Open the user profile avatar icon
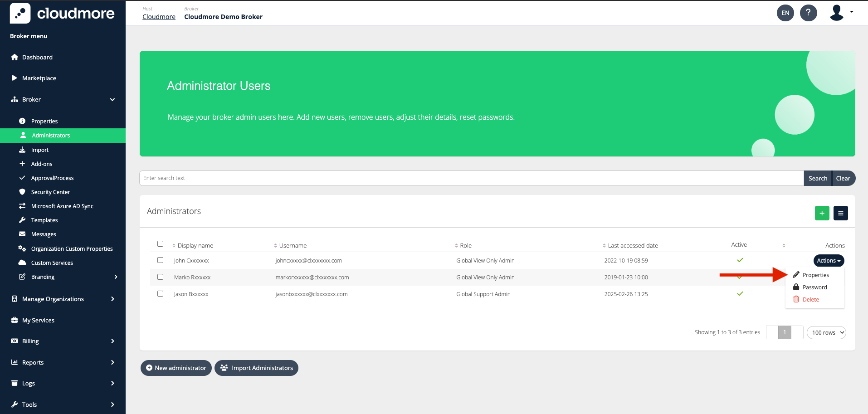The image size is (868, 414). tap(837, 13)
